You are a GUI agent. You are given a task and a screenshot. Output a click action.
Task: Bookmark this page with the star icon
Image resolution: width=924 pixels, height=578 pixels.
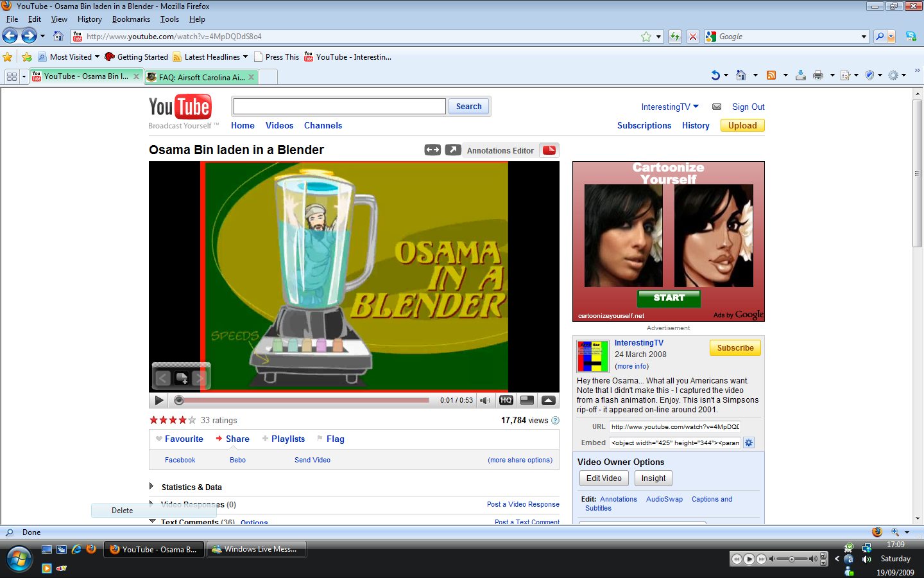click(646, 37)
